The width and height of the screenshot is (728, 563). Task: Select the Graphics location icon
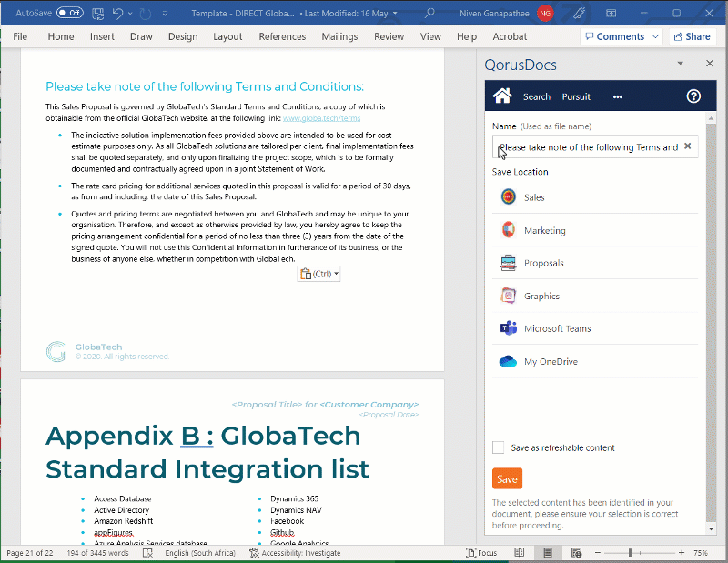click(x=509, y=296)
